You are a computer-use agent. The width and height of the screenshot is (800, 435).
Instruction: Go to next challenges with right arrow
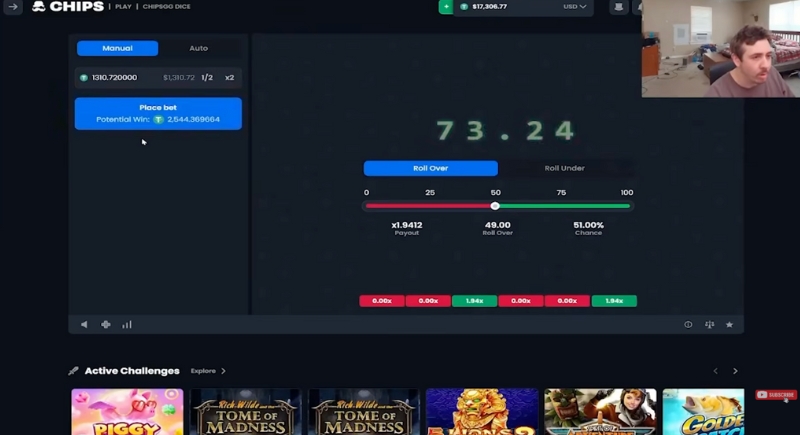(x=735, y=371)
